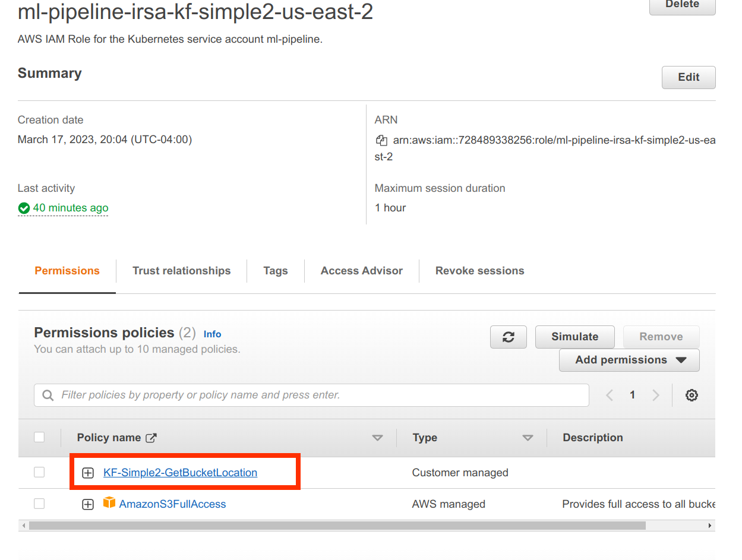The height and width of the screenshot is (560, 742).
Task: Click the external link icon beside Policy name
Action: pos(152,437)
